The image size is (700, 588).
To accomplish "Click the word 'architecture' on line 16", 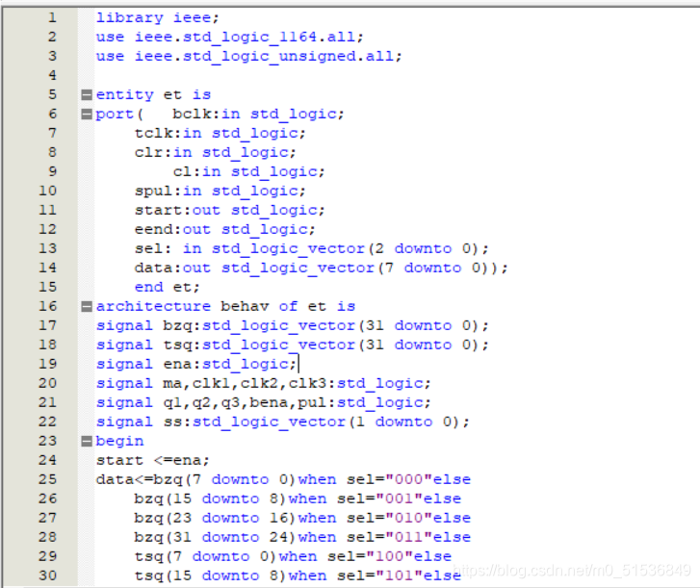I will click(153, 306).
